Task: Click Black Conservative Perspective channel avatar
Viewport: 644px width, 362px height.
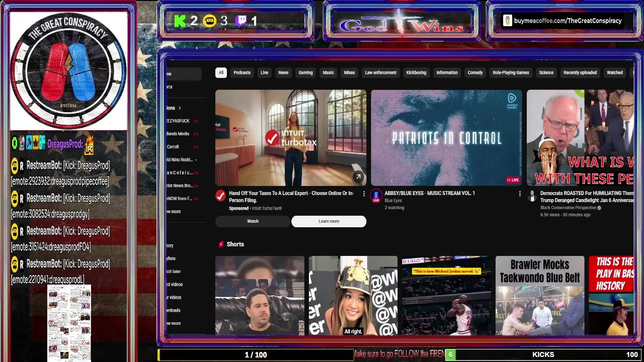Action: pyautogui.click(x=532, y=196)
